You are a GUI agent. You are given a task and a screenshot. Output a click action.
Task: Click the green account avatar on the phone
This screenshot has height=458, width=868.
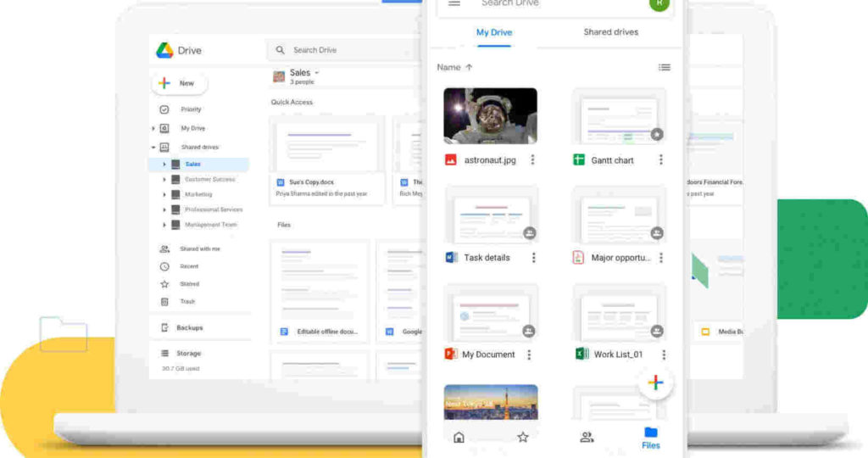(659, 4)
